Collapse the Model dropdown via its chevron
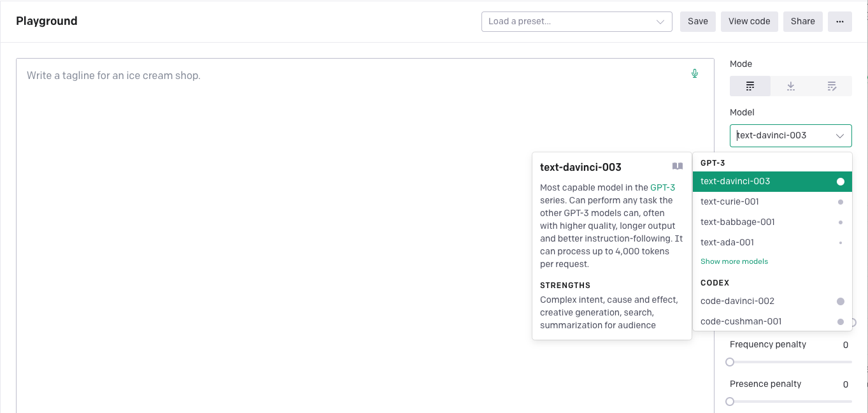 coord(840,135)
